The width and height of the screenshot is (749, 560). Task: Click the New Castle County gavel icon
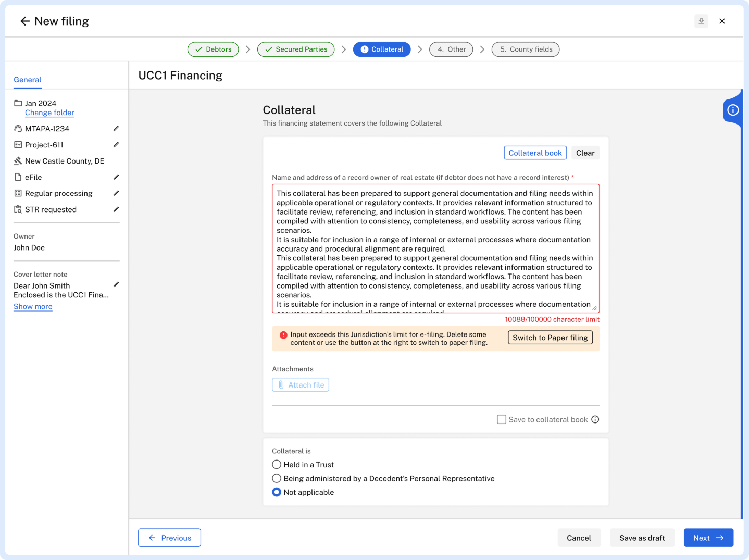pyautogui.click(x=18, y=161)
